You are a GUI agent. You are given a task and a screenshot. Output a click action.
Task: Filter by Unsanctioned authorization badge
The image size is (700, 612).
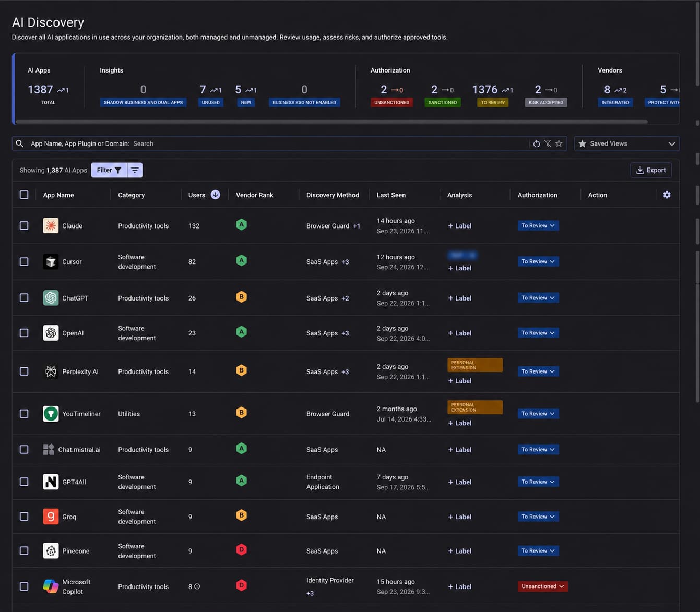pyautogui.click(x=391, y=102)
